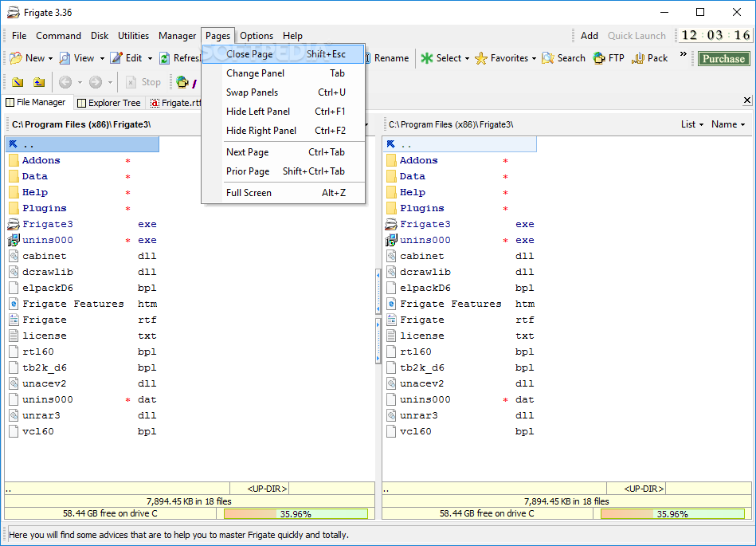
Task: Select unins000 exe icon in right panel
Action: (391, 240)
